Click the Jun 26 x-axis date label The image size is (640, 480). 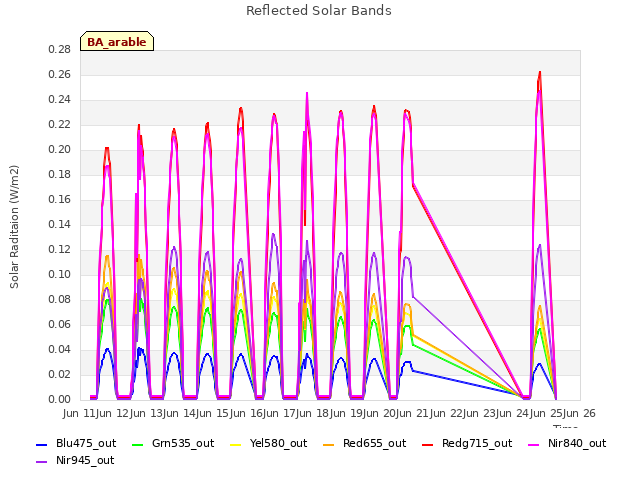(x=580, y=413)
